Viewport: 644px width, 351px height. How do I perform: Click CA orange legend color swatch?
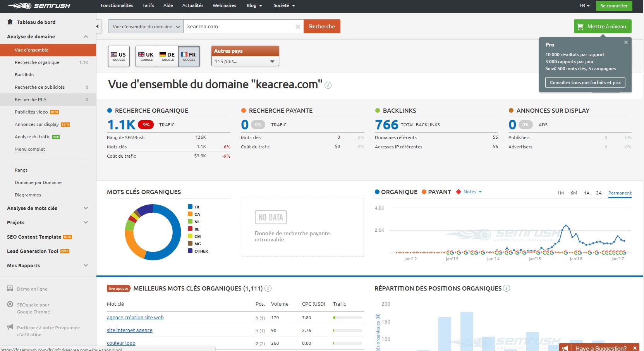[190, 214]
